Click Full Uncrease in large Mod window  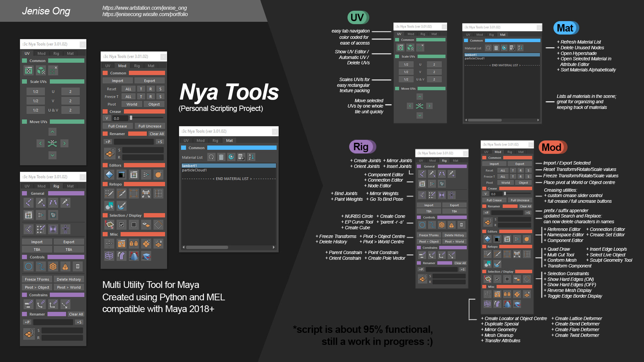pos(150,126)
